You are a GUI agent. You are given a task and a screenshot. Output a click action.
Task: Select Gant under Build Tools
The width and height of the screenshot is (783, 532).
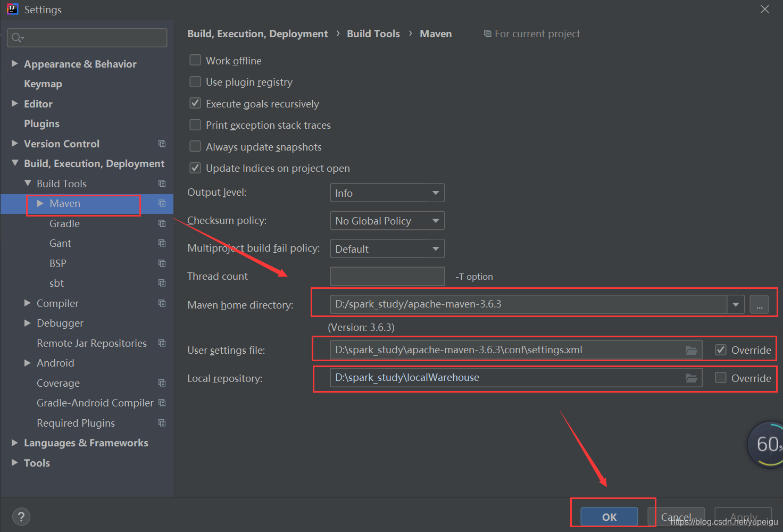pos(60,243)
